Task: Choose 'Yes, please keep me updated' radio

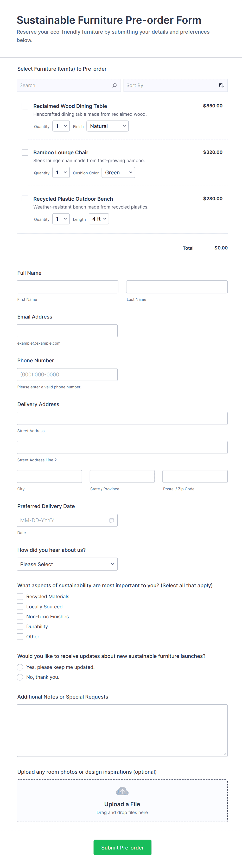Action: click(20, 667)
